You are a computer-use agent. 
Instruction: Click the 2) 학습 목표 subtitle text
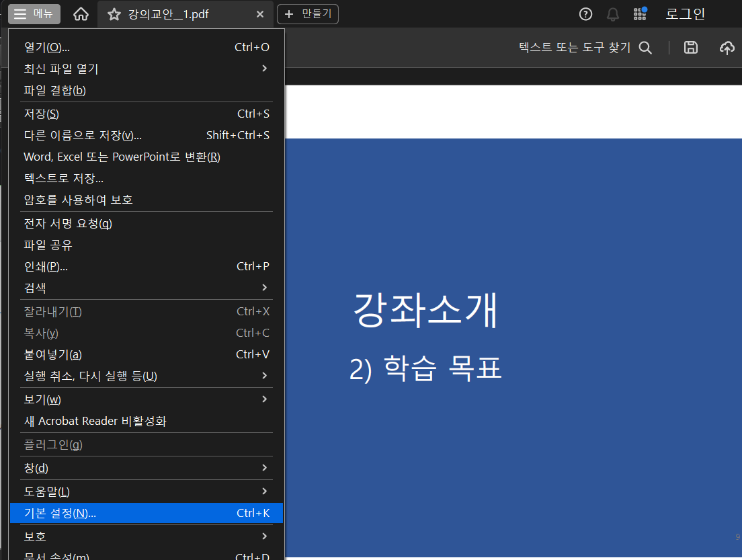pyautogui.click(x=425, y=368)
